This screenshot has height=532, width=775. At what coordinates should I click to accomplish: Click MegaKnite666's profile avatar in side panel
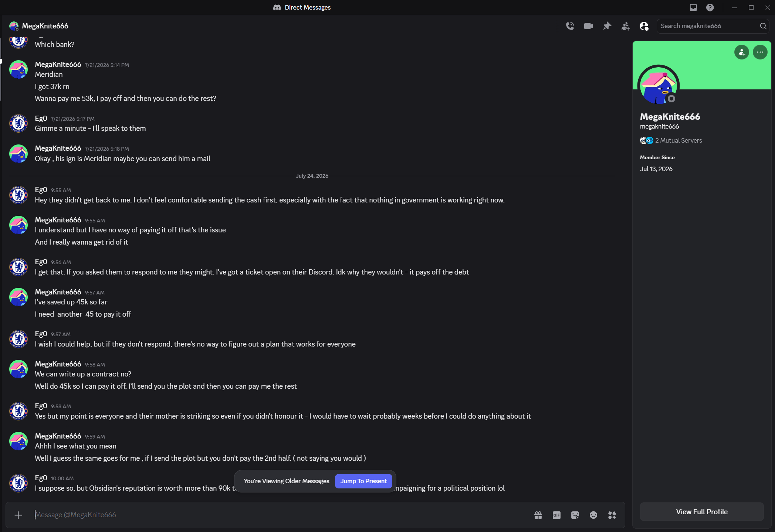click(659, 86)
